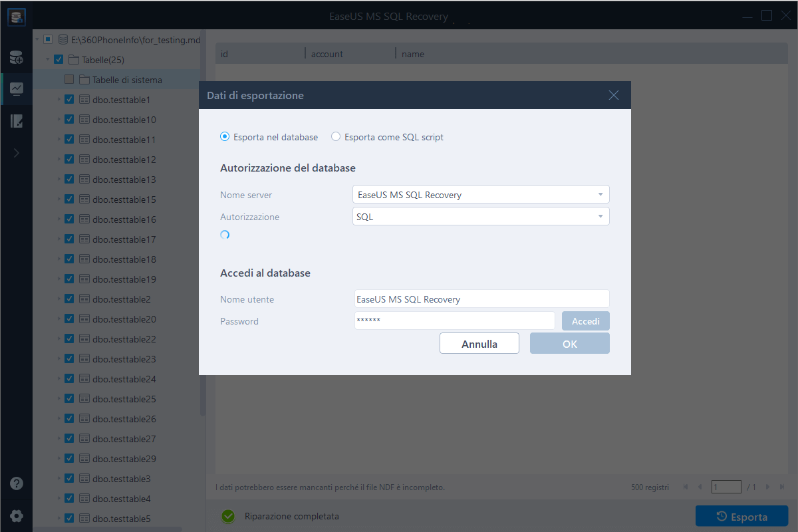Uncheck the dbo.testtable11 checkbox
Viewport: 798px width, 532px height.
[x=69, y=140]
